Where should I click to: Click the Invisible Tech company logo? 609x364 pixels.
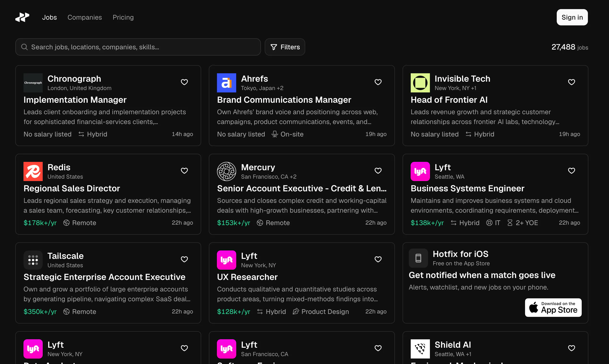point(420,83)
